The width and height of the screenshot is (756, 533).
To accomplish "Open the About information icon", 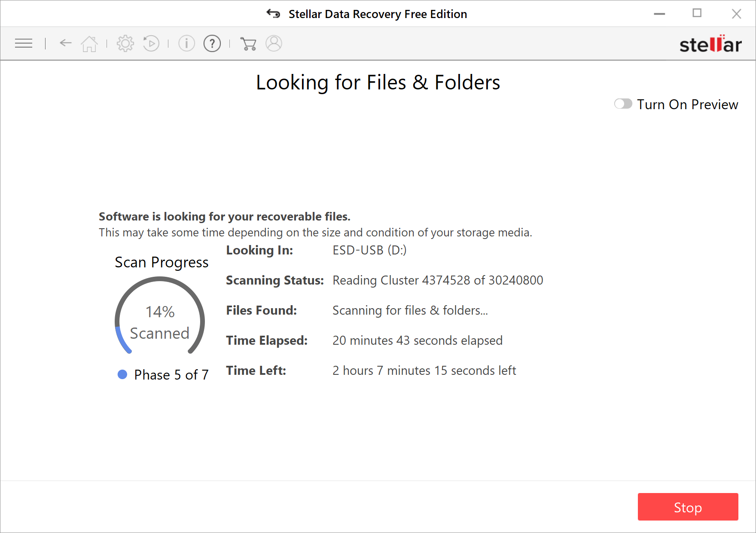I will click(186, 43).
